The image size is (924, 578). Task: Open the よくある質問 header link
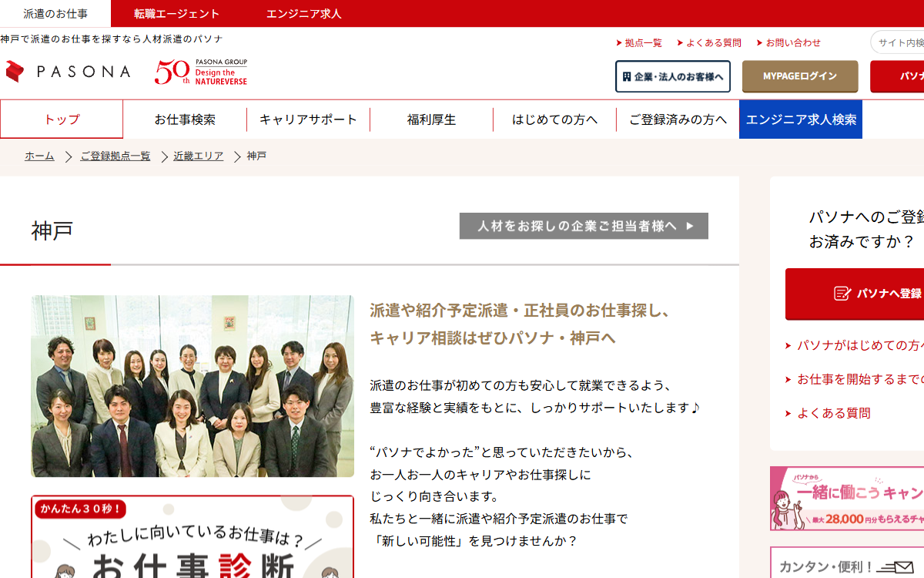(x=709, y=43)
